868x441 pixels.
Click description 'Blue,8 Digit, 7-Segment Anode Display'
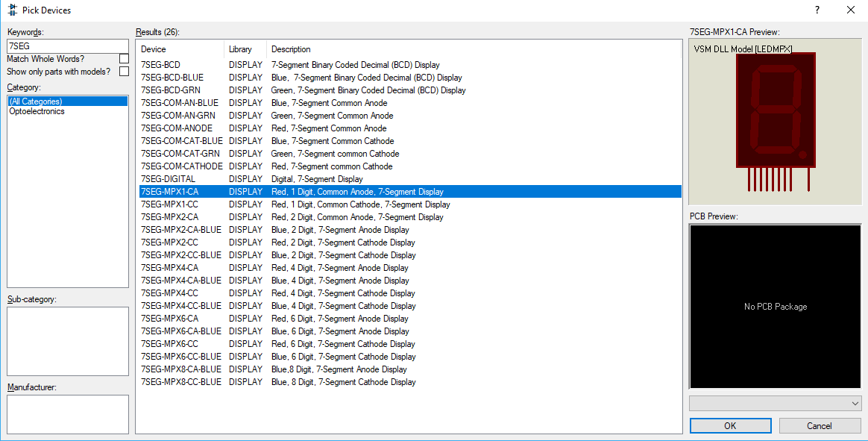(339, 369)
